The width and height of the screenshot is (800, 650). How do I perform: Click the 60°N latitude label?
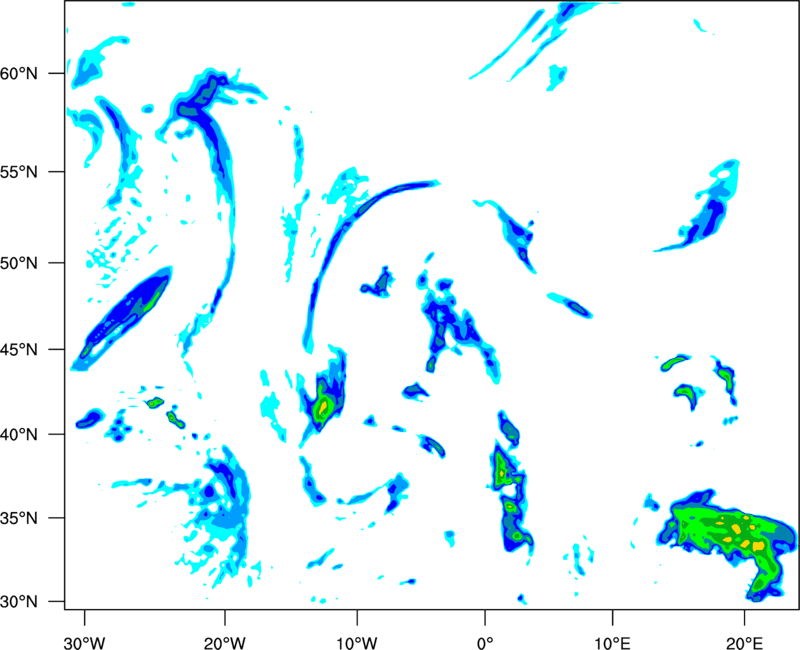click(x=19, y=74)
